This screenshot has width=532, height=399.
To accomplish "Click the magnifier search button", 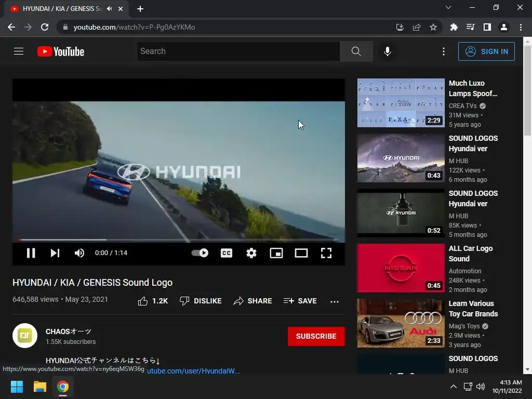I will coord(356,51).
